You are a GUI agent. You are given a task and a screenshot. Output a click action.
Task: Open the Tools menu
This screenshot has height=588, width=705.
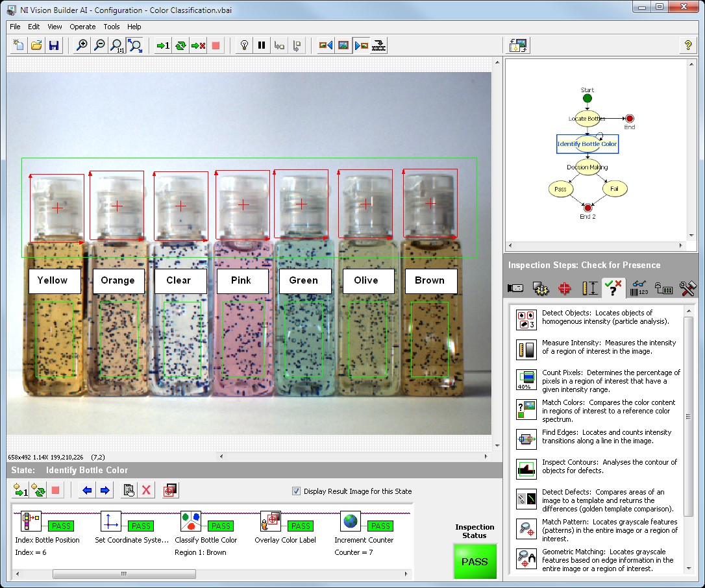click(x=112, y=27)
